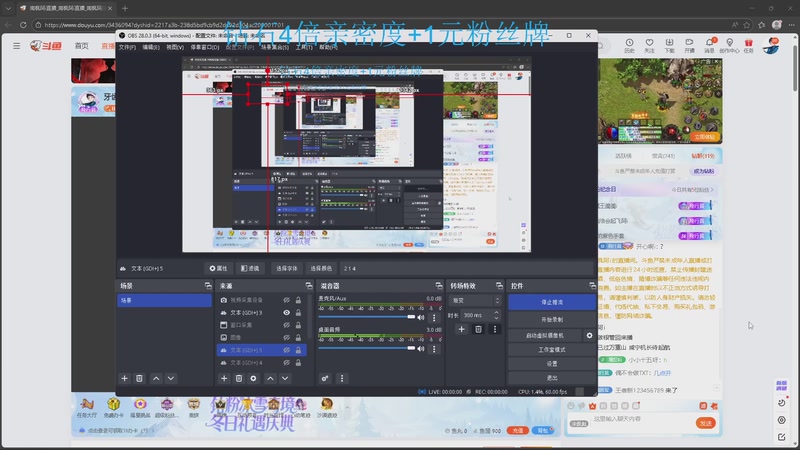The height and width of the screenshot is (450, 800).
Task: Move the selected scene down
Action: tap(171, 378)
